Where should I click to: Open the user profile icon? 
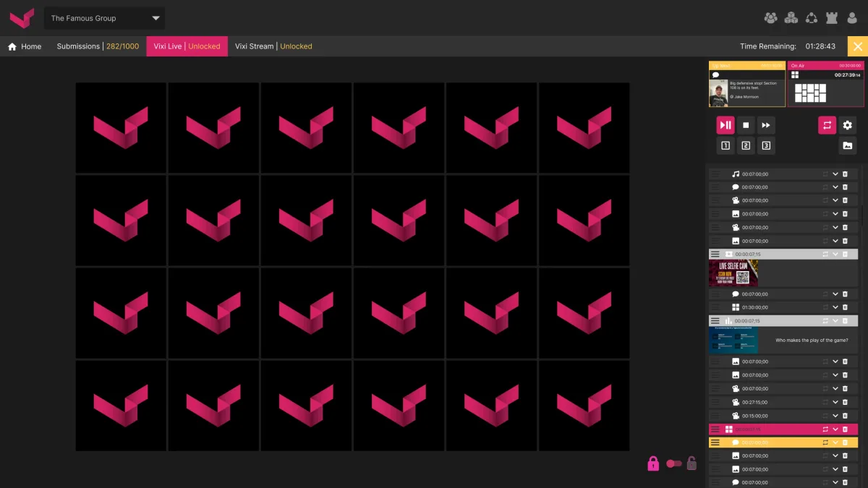tap(852, 18)
